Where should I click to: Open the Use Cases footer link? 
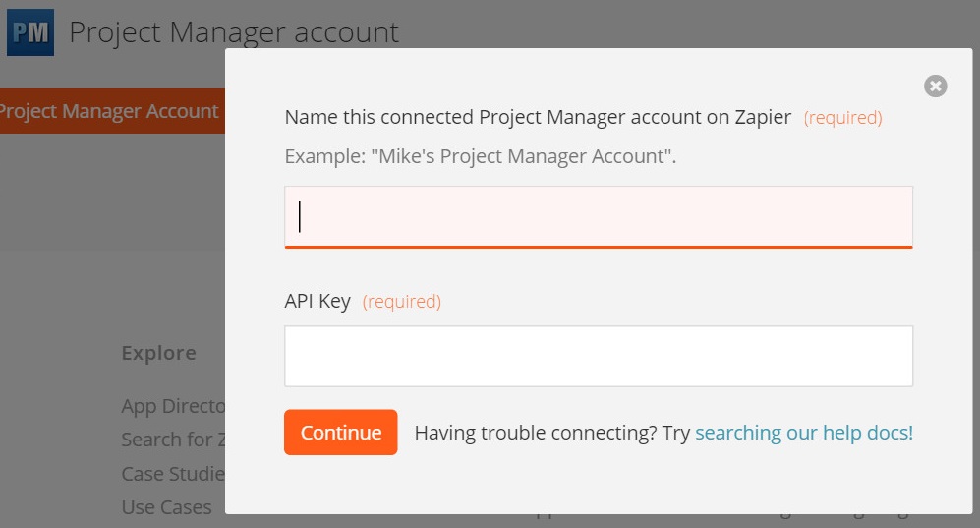pyautogui.click(x=166, y=507)
